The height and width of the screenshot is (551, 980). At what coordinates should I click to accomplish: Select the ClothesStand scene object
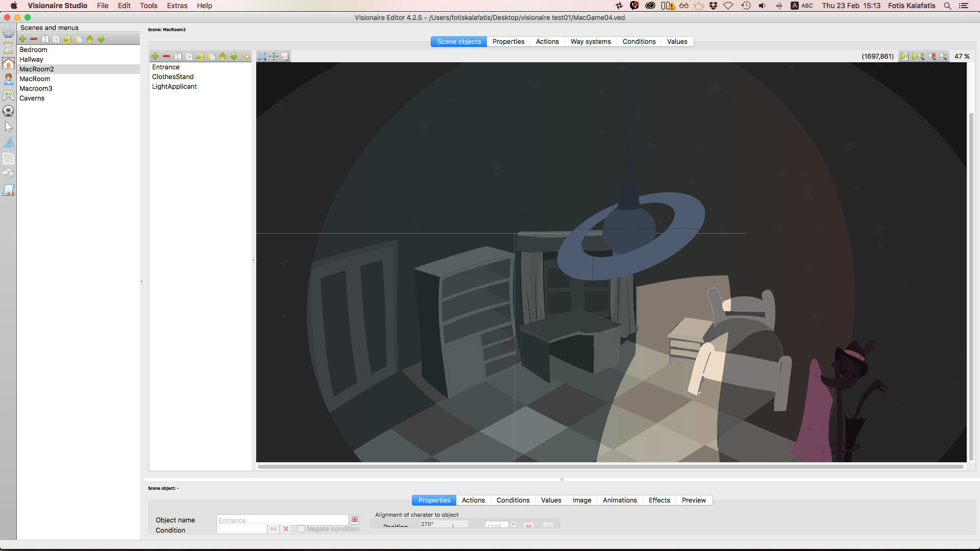point(201,77)
